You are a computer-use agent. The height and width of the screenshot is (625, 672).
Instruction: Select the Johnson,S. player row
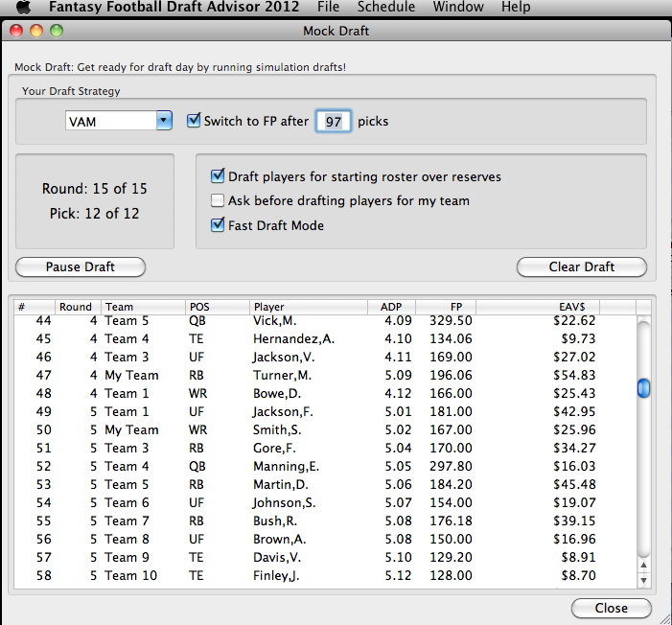pos(325,502)
